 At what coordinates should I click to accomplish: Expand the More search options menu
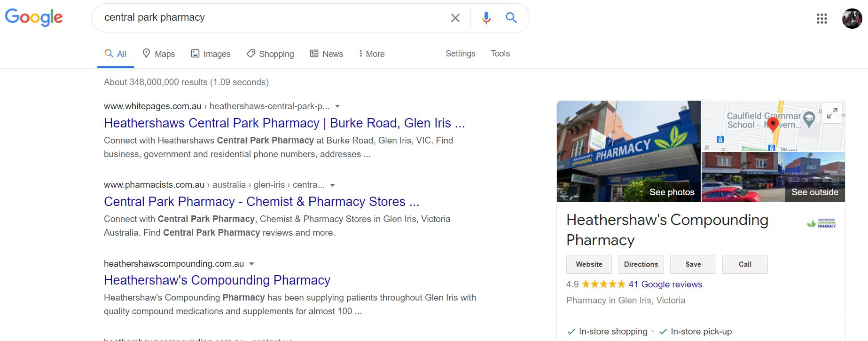(x=371, y=54)
